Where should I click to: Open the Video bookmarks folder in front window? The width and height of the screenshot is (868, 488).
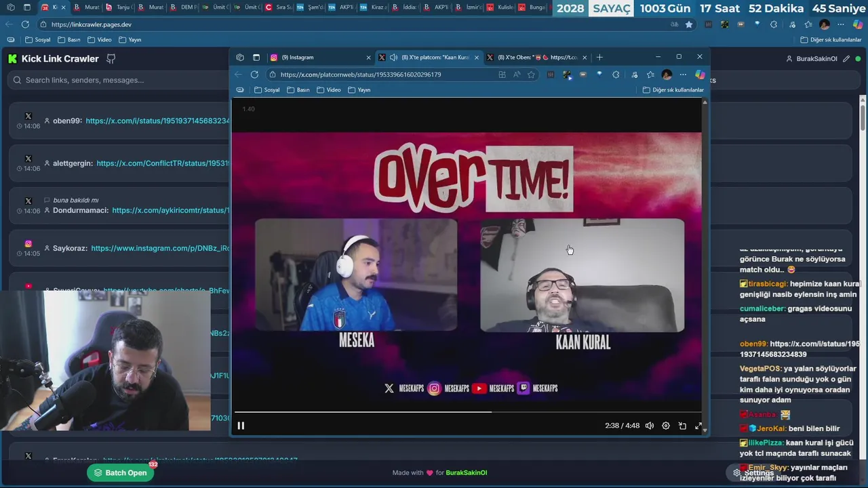(329, 90)
